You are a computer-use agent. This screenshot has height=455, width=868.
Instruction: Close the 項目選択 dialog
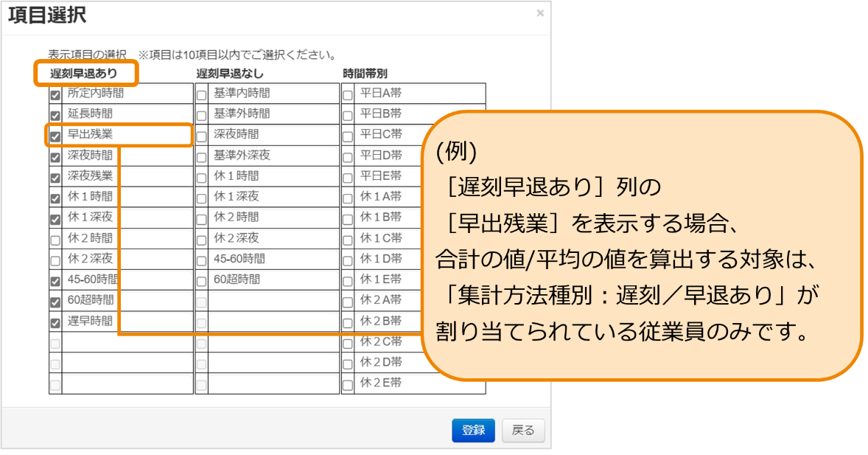point(540,13)
